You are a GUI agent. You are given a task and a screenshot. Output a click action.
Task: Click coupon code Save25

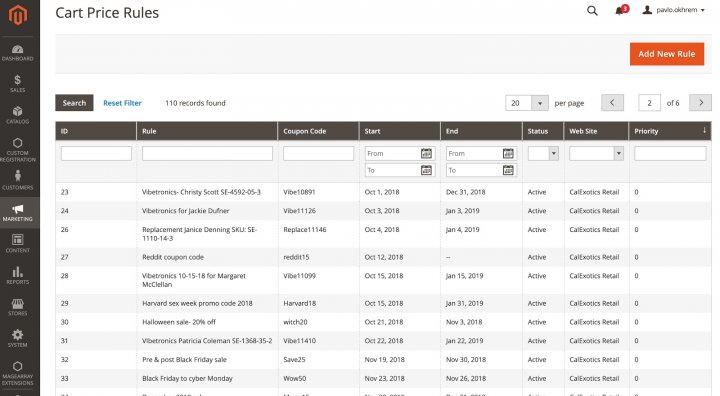(294, 360)
